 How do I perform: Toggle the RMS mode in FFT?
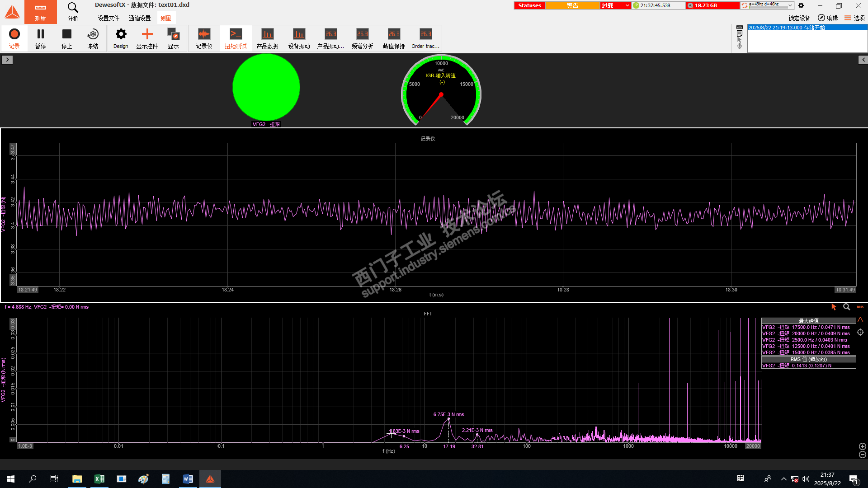pyautogui.click(x=860, y=307)
